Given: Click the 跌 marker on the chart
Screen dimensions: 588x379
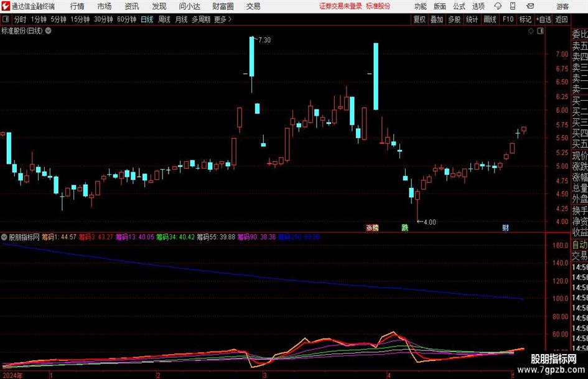Looking at the screenshot, I should 404,228.
